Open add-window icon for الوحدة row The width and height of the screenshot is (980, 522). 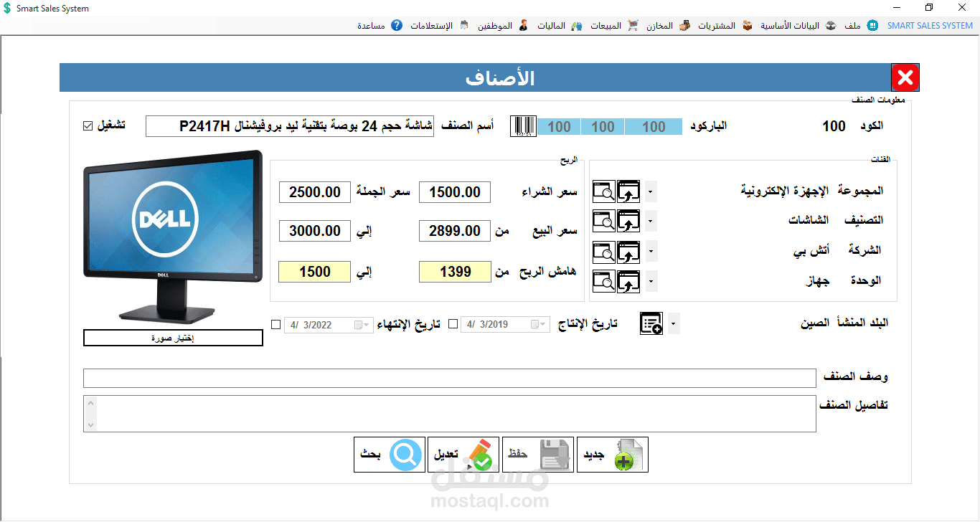click(x=628, y=281)
